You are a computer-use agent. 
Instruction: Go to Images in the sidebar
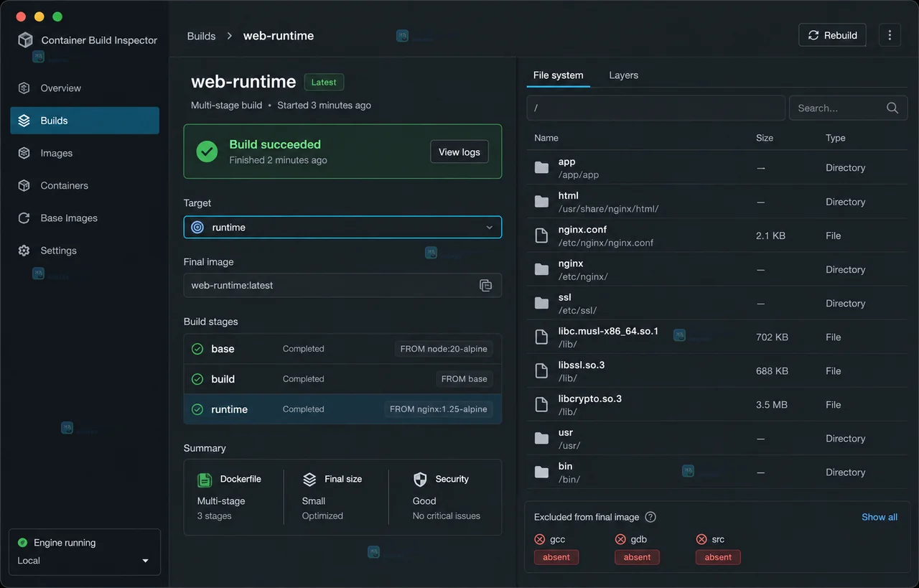[x=85, y=153]
